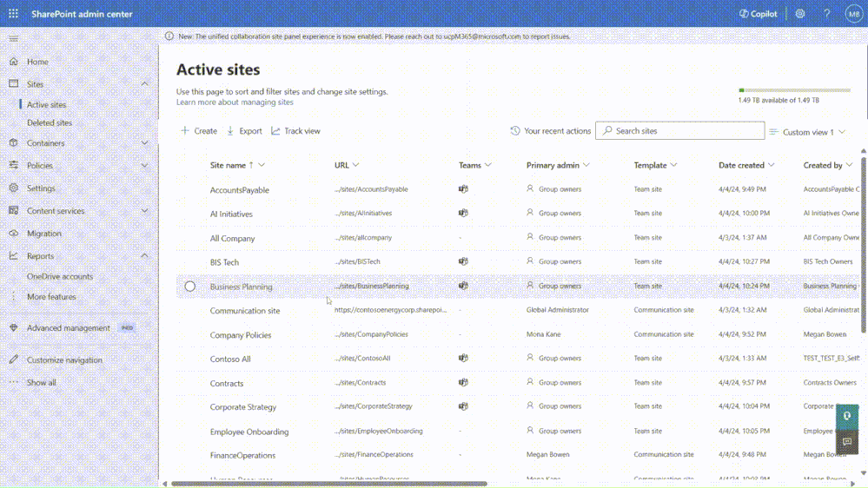Click the Export button
Image resolution: width=868 pixels, height=488 pixels.
[x=244, y=131]
